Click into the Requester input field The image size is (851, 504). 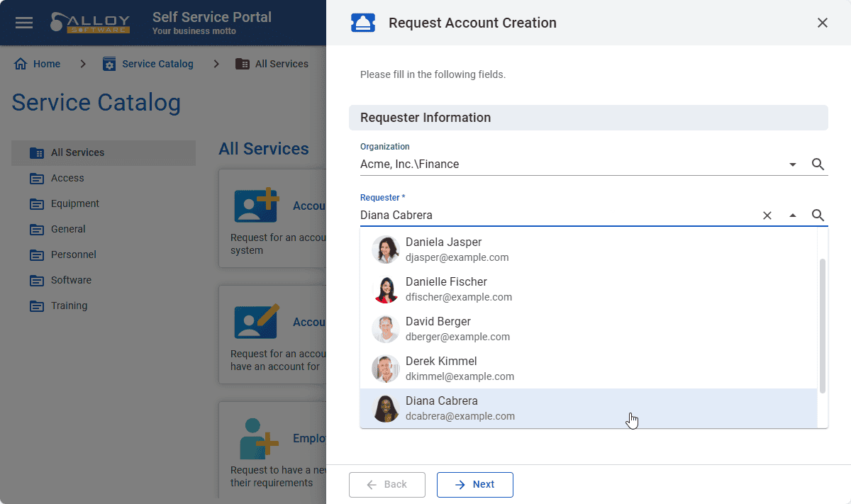click(x=553, y=215)
